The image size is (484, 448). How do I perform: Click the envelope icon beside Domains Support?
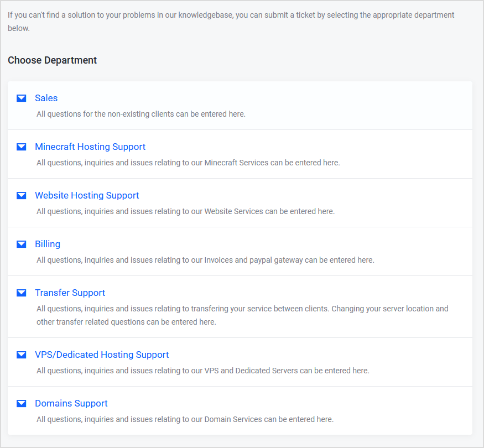point(22,404)
